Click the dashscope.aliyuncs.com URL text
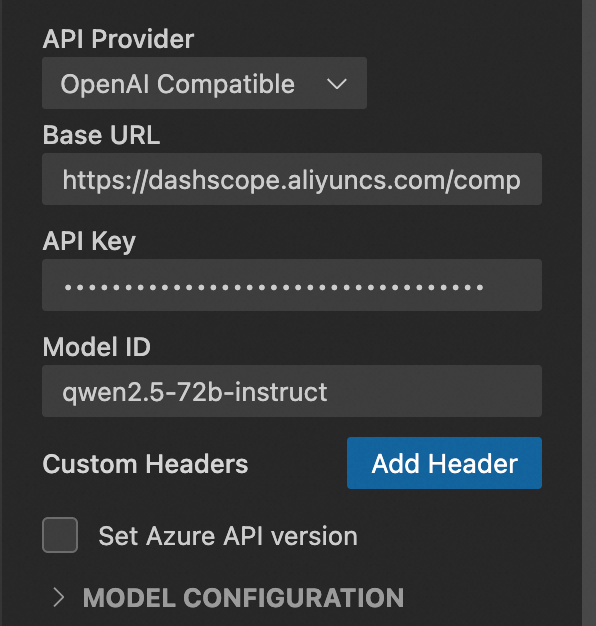 pos(291,180)
